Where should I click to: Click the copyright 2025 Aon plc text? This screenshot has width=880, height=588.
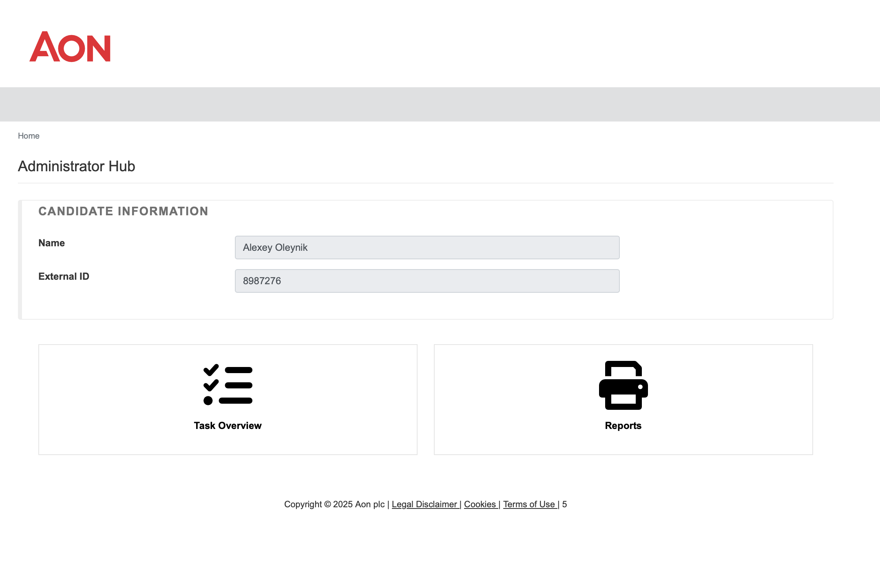click(334, 504)
